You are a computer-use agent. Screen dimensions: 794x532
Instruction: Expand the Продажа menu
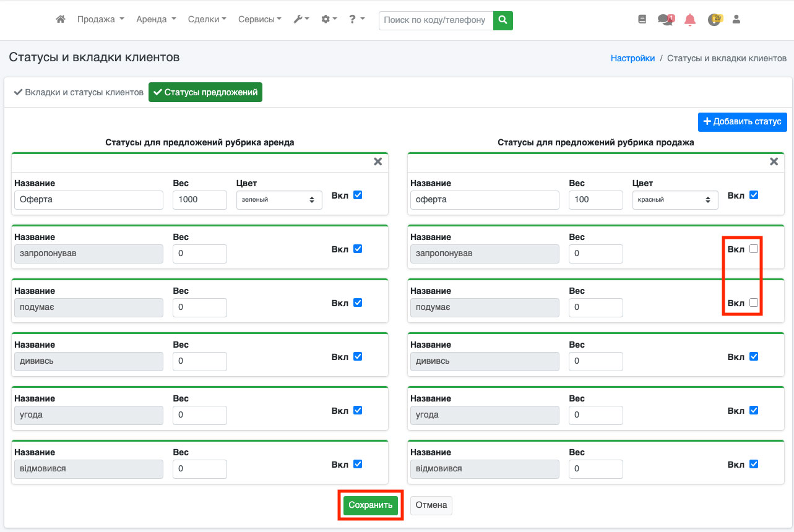[100, 20]
